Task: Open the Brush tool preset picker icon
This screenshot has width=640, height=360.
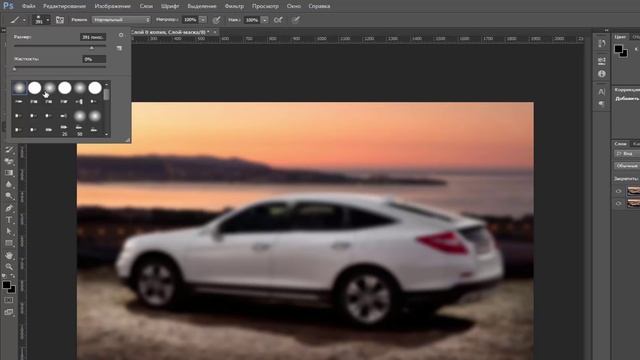Action: (x=15, y=20)
